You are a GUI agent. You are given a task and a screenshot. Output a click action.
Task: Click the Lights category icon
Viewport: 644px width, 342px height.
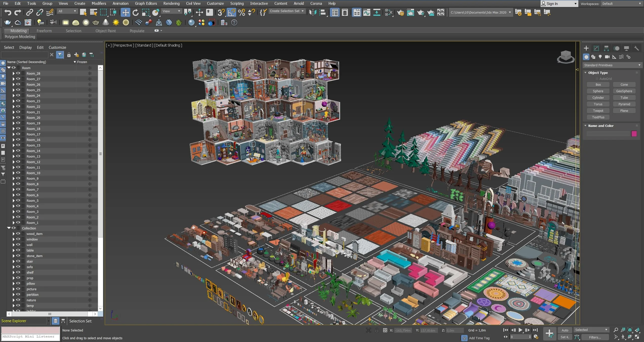(x=600, y=57)
